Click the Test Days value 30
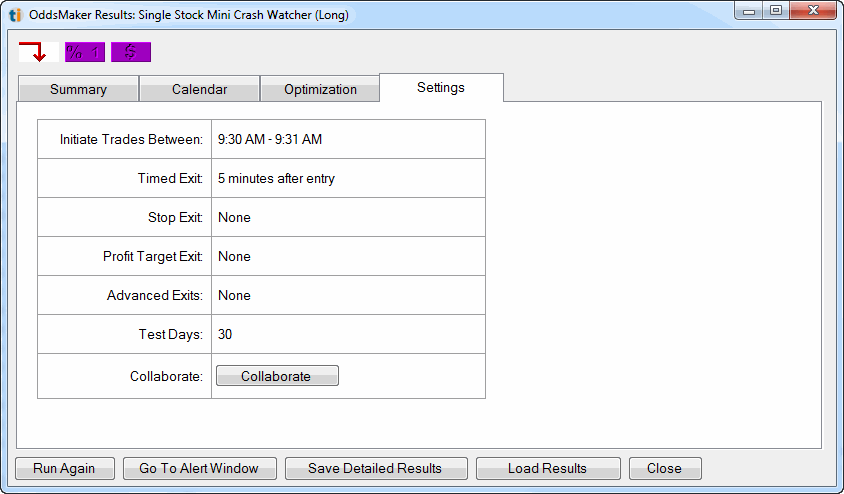This screenshot has width=844, height=494. [x=225, y=334]
